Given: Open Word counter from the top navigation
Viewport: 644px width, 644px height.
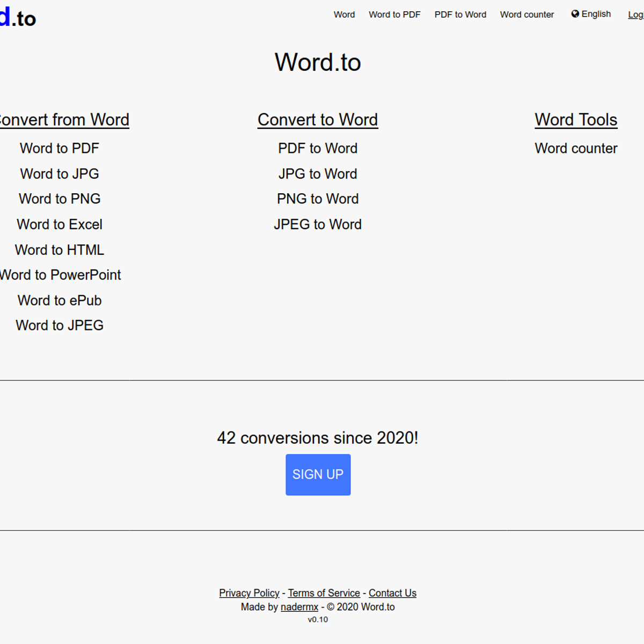Looking at the screenshot, I should 526,14.
